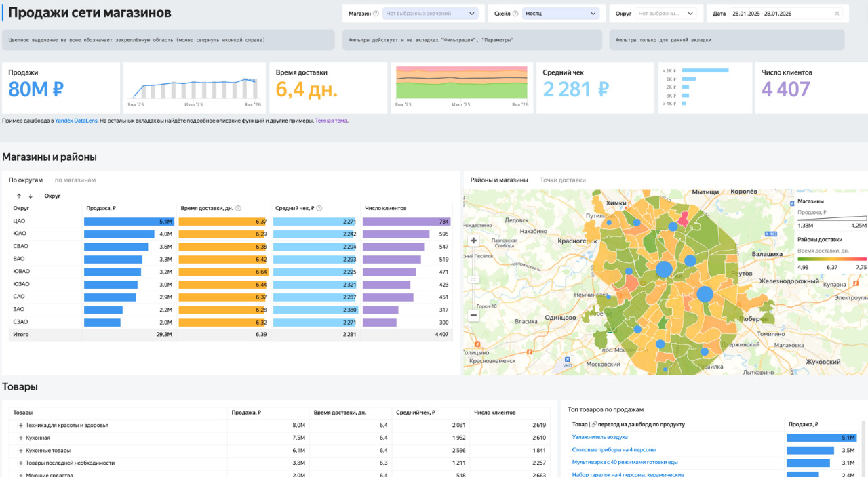Click the help icon next to Скейл filter
This screenshot has width=868, height=477.
[x=515, y=14]
